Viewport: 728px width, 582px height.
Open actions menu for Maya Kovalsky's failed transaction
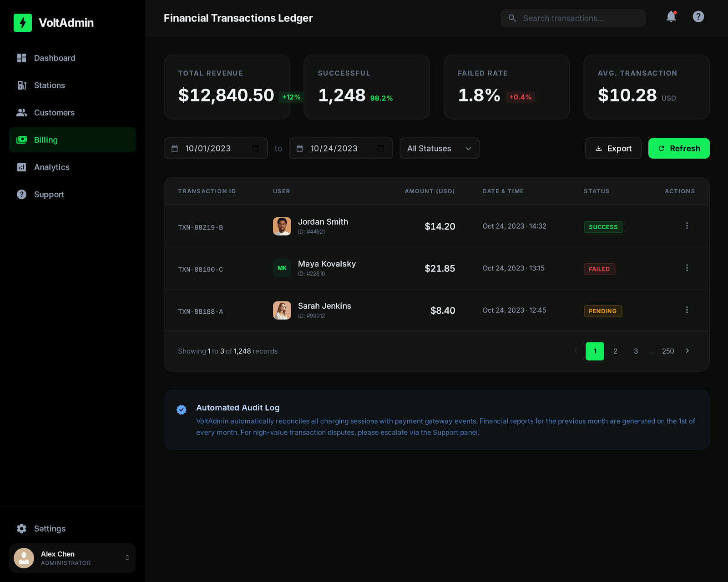coord(687,268)
